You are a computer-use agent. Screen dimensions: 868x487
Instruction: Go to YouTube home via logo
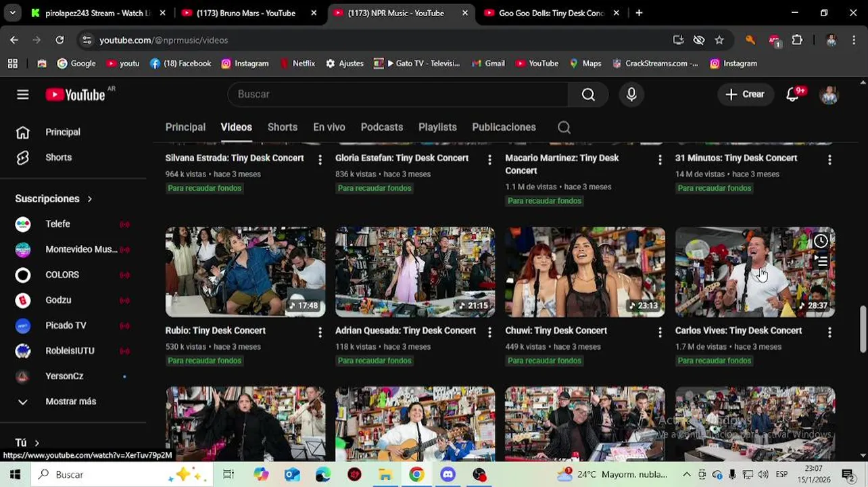[x=75, y=95]
